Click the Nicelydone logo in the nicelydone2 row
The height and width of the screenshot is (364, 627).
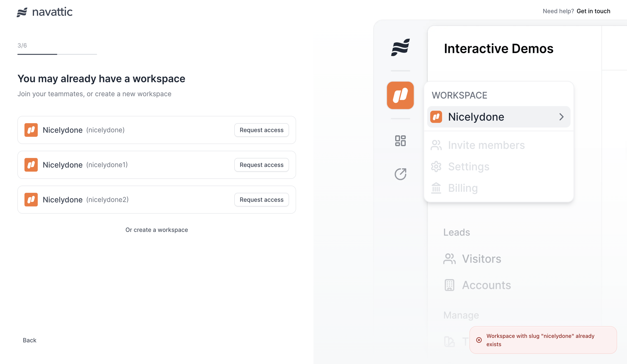pyautogui.click(x=31, y=200)
